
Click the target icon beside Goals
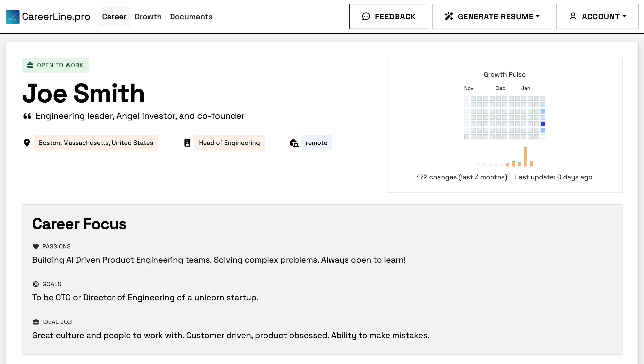coord(35,284)
